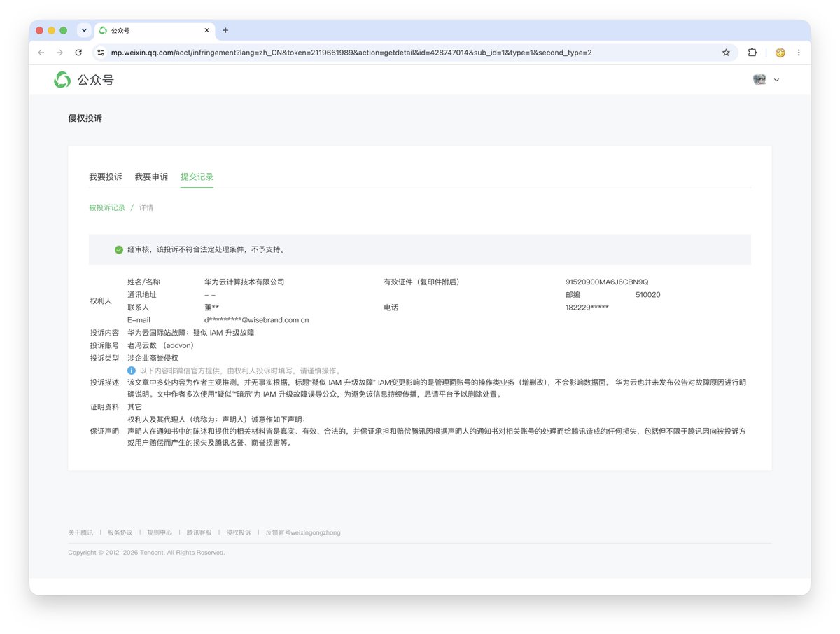This screenshot has height=634, width=840.
Task: Open 侵权投诉 footer link
Action: pos(239,532)
